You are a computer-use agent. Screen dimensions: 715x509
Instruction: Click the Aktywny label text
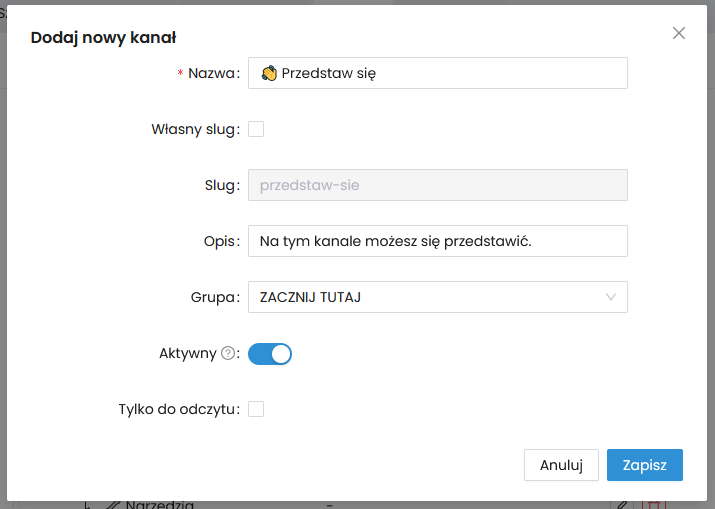coord(187,354)
